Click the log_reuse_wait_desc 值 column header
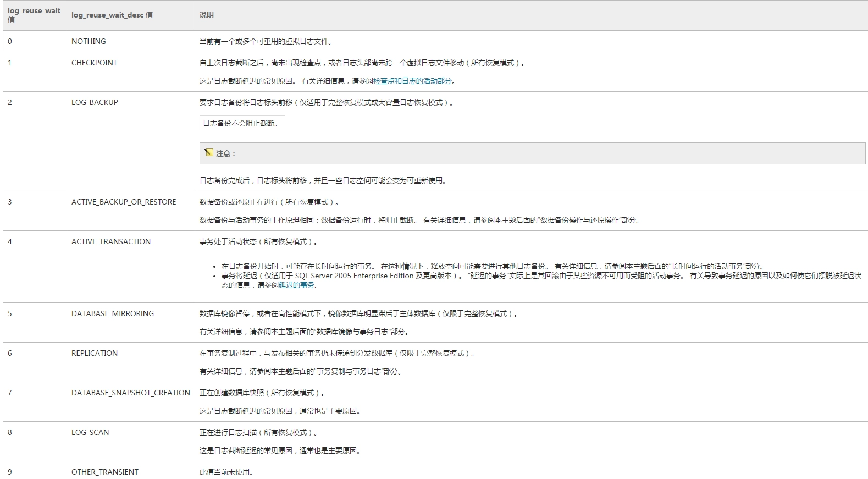 coord(112,15)
